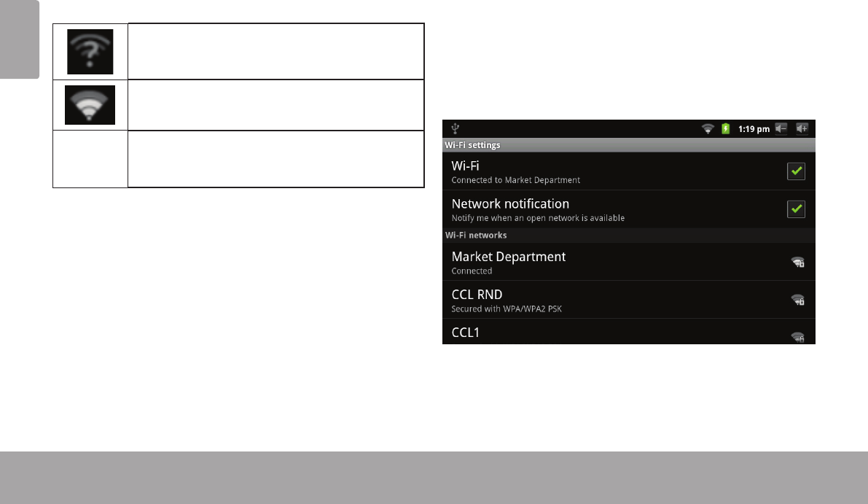Screen dimensions: 868x504
Task: Open the Market Department network entry
Action: pyautogui.click(x=629, y=262)
